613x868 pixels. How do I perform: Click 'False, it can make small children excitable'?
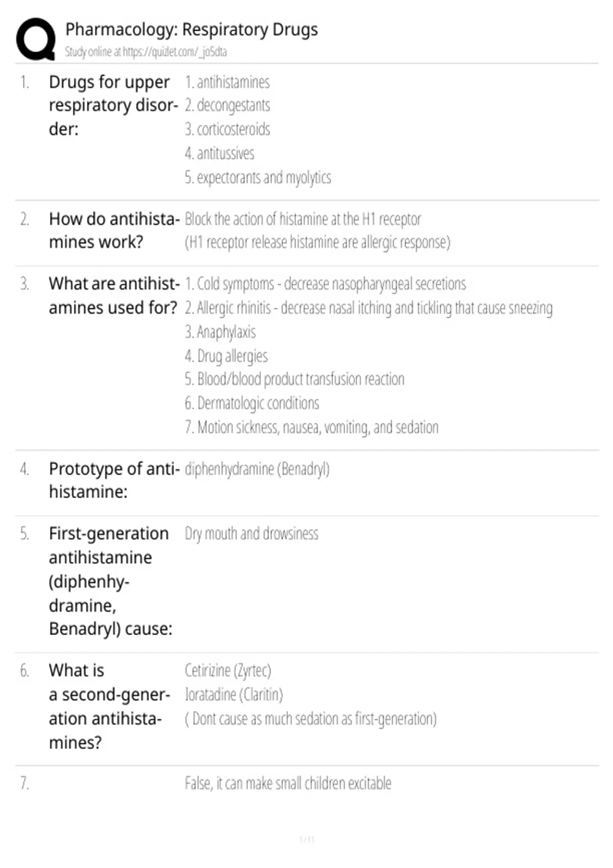coord(288,783)
